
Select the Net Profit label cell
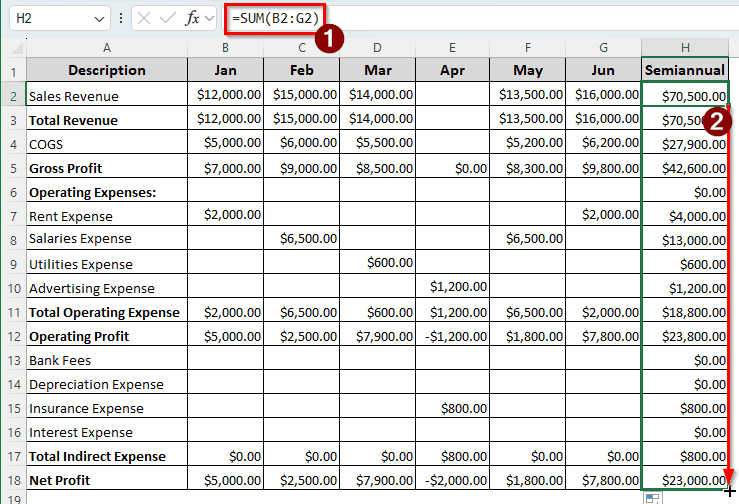(x=107, y=479)
